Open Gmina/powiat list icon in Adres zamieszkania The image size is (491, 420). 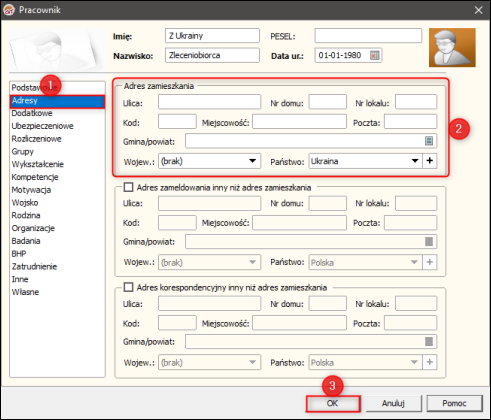(429, 141)
